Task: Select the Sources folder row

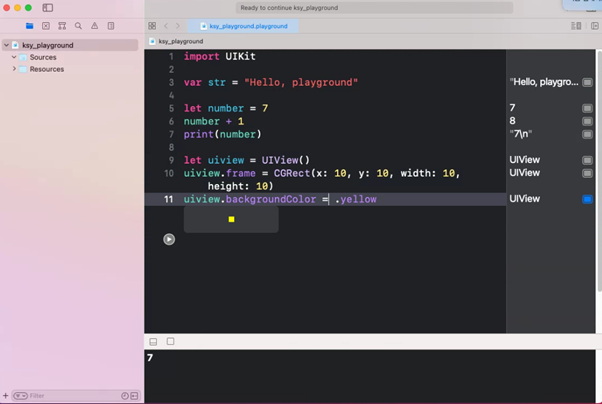Action: click(70, 57)
